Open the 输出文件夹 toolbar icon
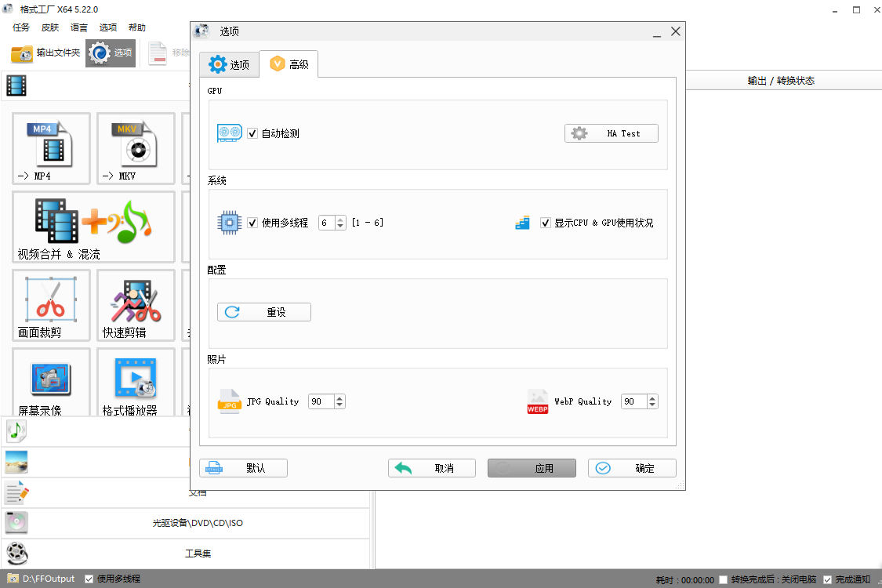882x588 pixels. (43, 53)
